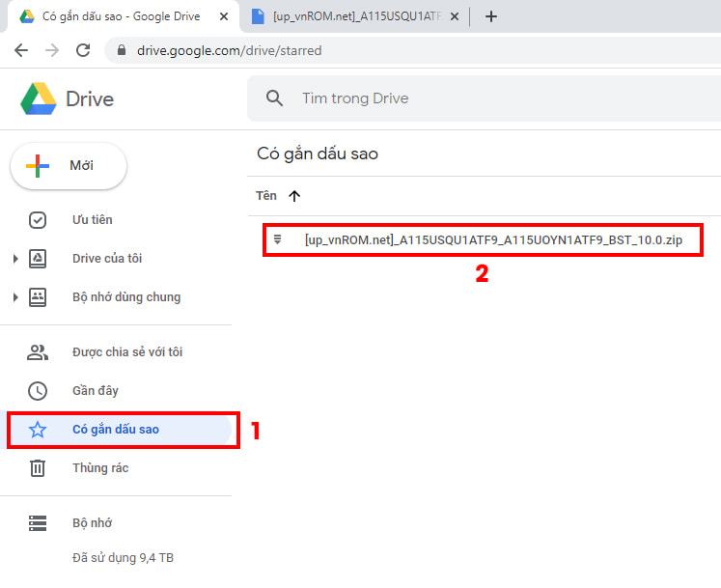Expand the 'Drive của tôi' tree arrow
721x588 pixels.
click(15, 259)
